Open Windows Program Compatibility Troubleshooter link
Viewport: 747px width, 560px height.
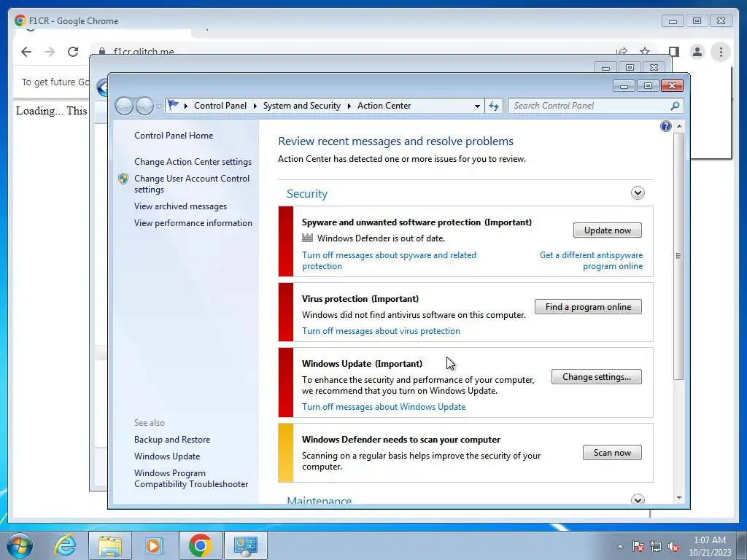click(191, 478)
